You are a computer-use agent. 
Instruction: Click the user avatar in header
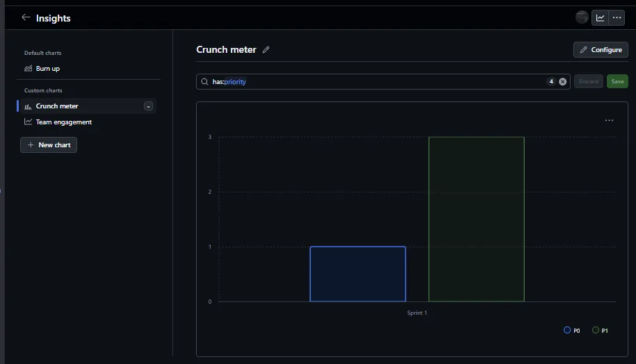[582, 18]
